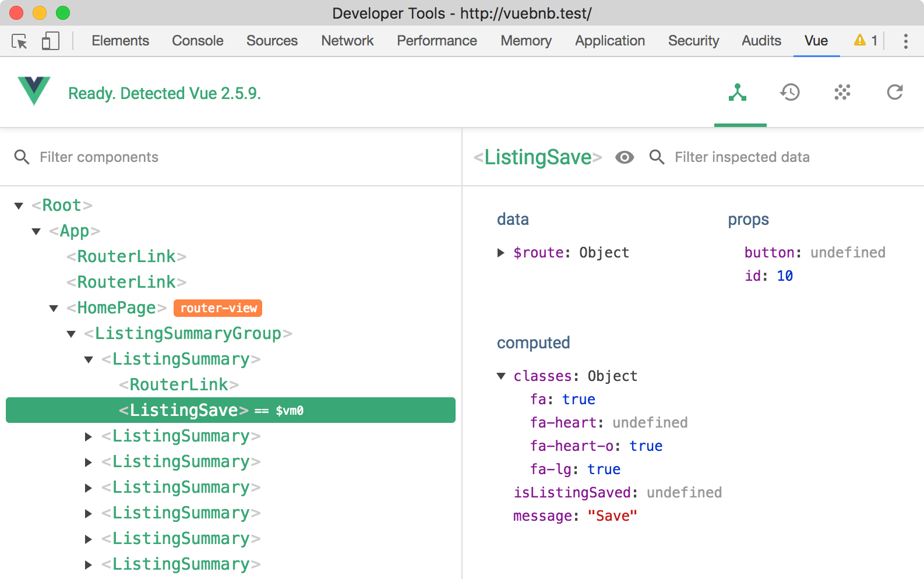
Task: Switch to the Console tab
Action: [x=198, y=41]
